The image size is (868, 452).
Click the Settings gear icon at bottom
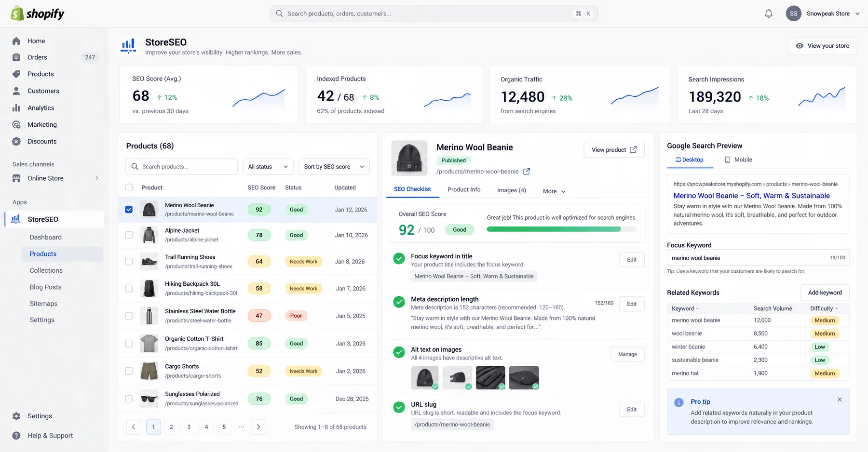[16, 416]
